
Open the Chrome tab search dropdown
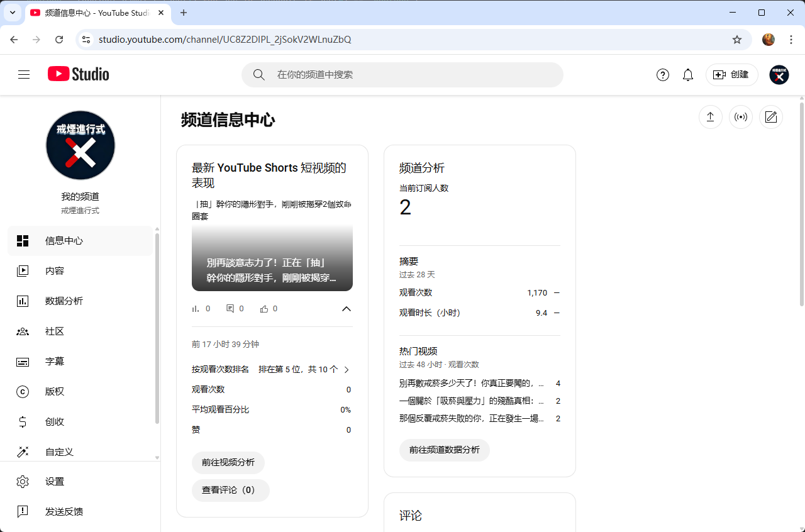(12, 13)
